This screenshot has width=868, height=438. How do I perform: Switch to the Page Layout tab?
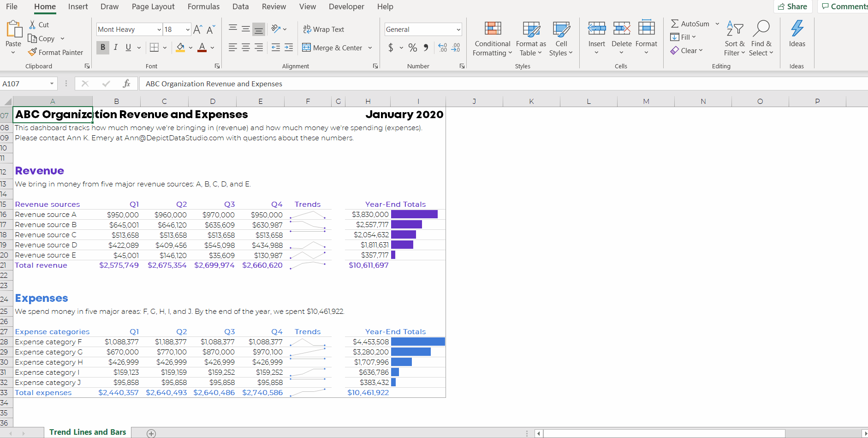click(153, 6)
